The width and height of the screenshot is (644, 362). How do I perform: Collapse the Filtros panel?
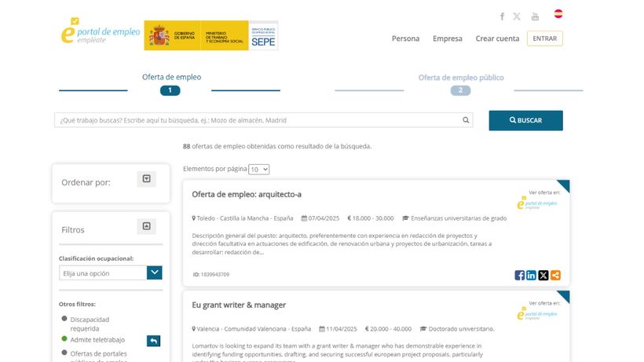pyautogui.click(x=146, y=227)
